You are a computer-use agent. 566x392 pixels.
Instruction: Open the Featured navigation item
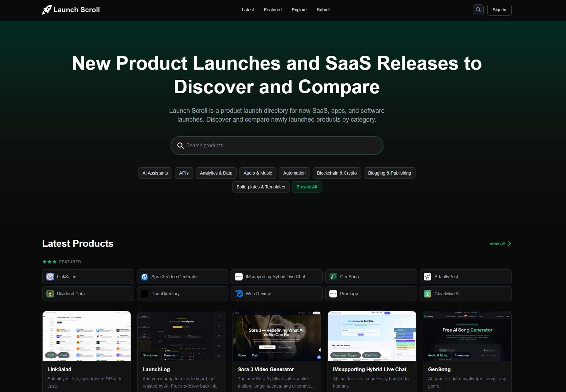point(273,10)
